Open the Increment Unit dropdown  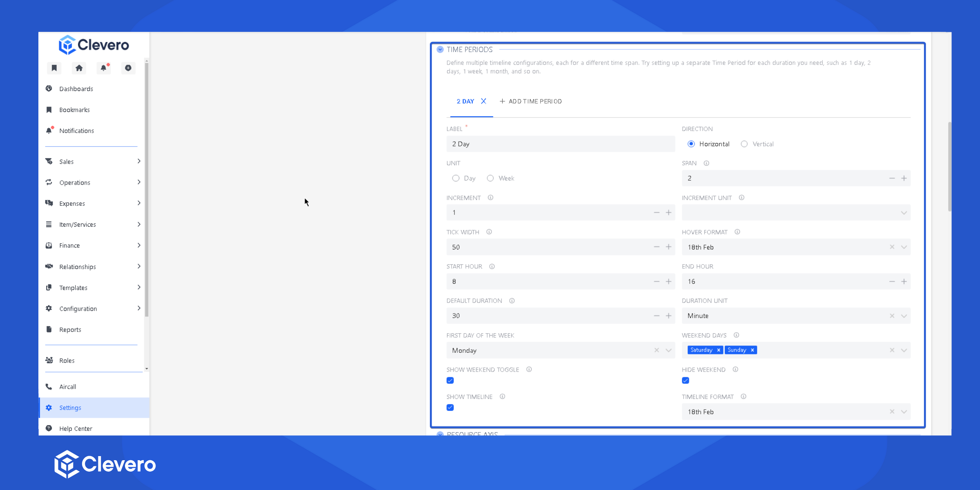pos(795,213)
